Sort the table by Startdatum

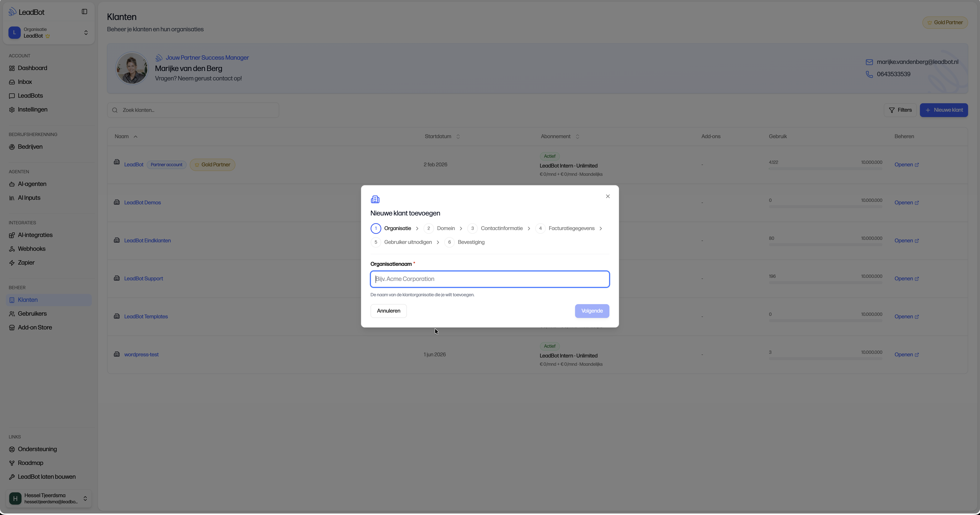[x=442, y=136]
